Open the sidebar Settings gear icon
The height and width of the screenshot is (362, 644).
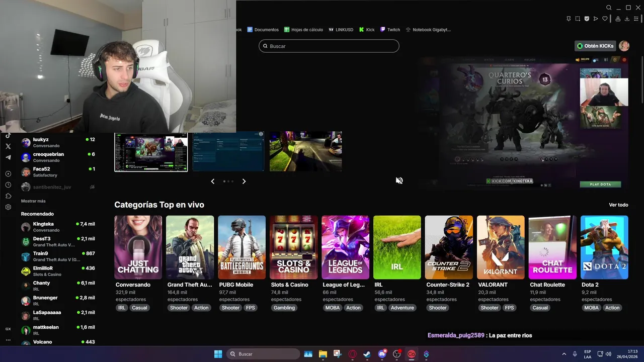click(x=8, y=207)
